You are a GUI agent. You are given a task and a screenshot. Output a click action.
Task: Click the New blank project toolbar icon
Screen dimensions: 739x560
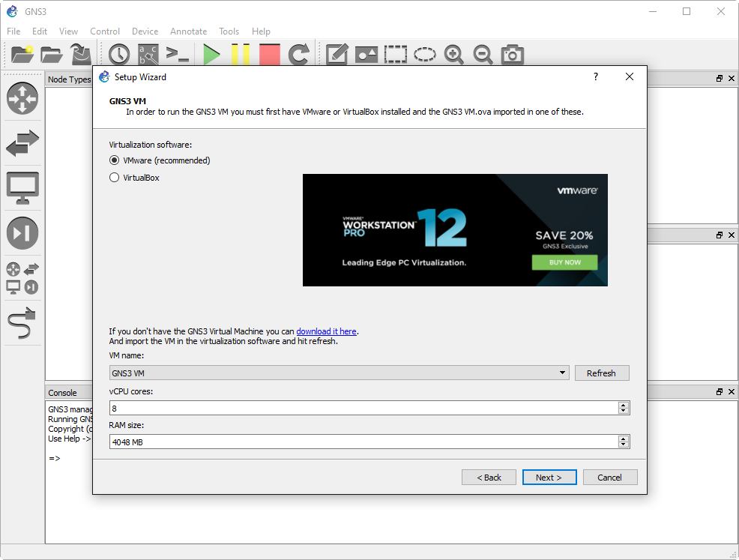click(x=22, y=54)
